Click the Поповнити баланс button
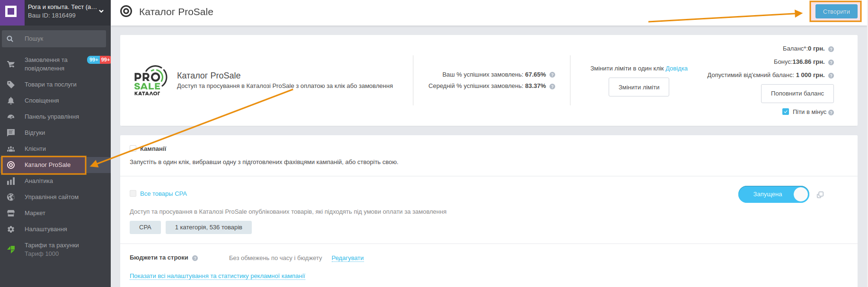Screen dimensions: 868x287 click(x=797, y=94)
